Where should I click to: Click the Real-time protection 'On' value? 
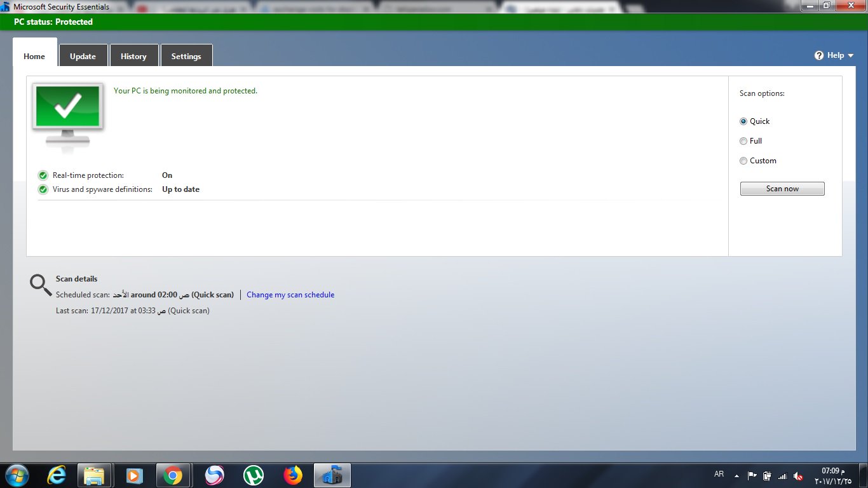pos(167,175)
